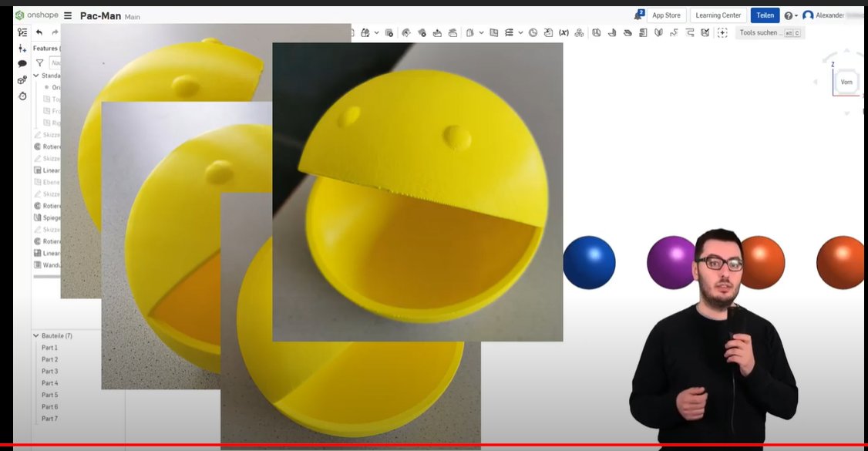868x451 pixels.
Task: Select the Top plane in feature tree
Action: pyautogui.click(x=52, y=99)
